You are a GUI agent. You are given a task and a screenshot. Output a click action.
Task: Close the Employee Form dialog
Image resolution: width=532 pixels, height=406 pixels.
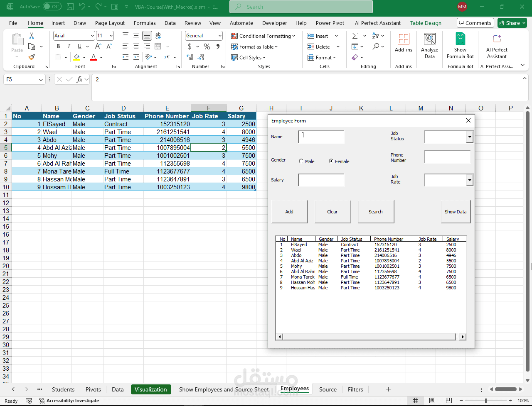468,120
